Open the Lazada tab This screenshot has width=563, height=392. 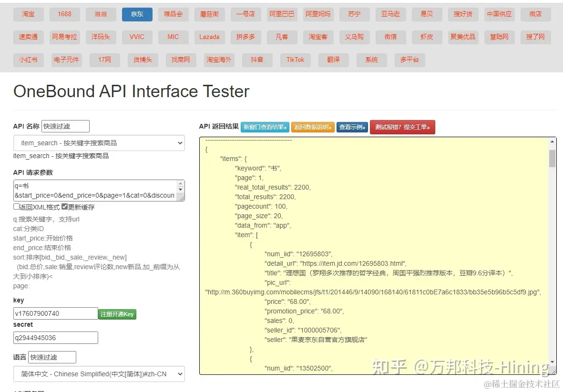pyautogui.click(x=210, y=37)
